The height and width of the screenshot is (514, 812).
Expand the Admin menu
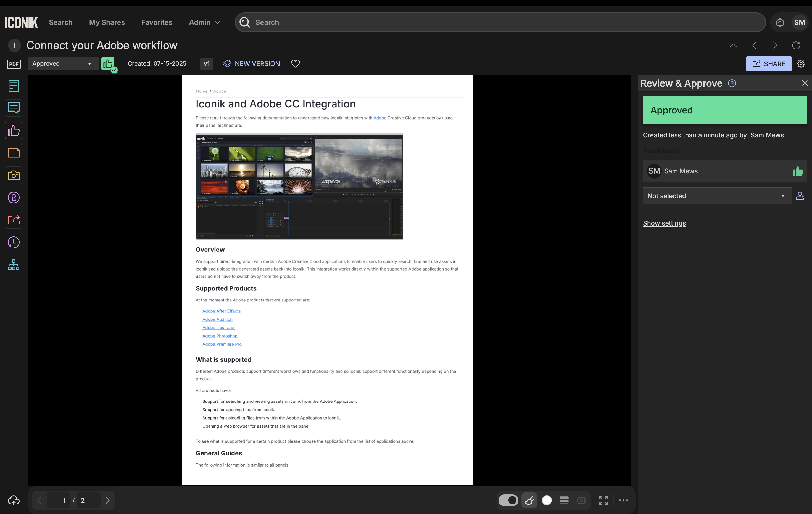[x=204, y=23]
